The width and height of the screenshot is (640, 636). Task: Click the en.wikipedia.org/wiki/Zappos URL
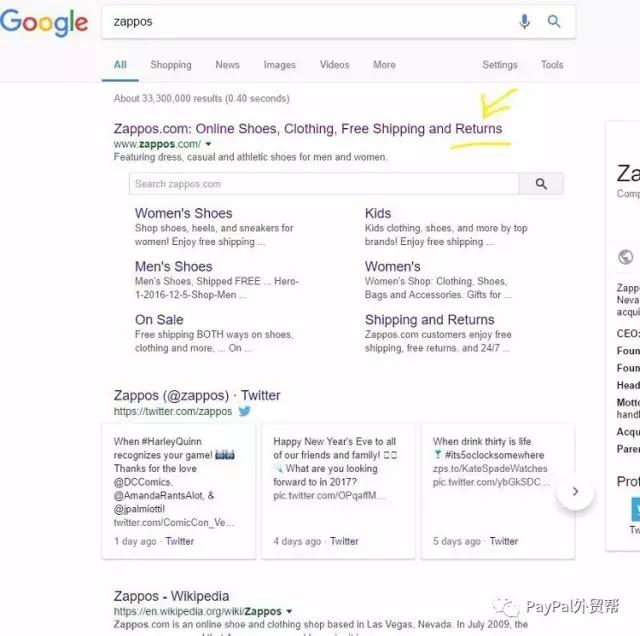click(x=198, y=611)
